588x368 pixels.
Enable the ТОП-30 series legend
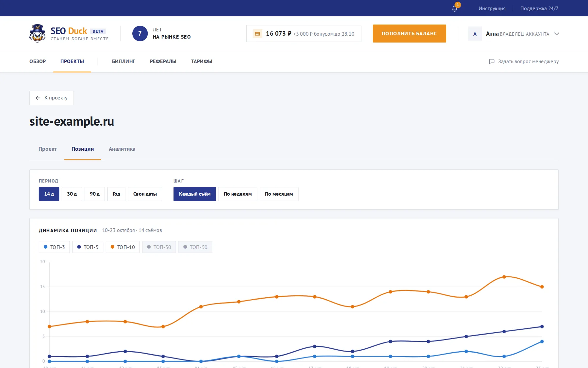[x=159, y=247]
